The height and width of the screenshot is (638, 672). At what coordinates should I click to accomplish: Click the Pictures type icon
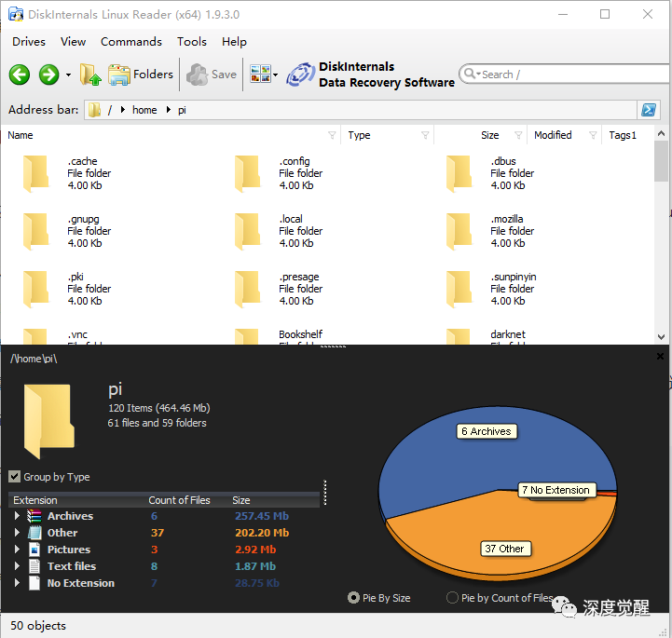point(34,550)
